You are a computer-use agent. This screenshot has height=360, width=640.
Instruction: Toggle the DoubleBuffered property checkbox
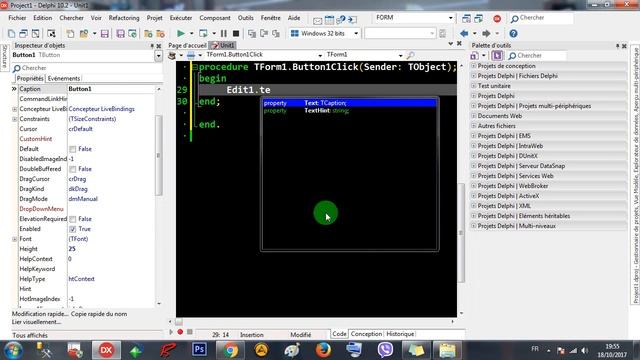[x=73, y=169]
